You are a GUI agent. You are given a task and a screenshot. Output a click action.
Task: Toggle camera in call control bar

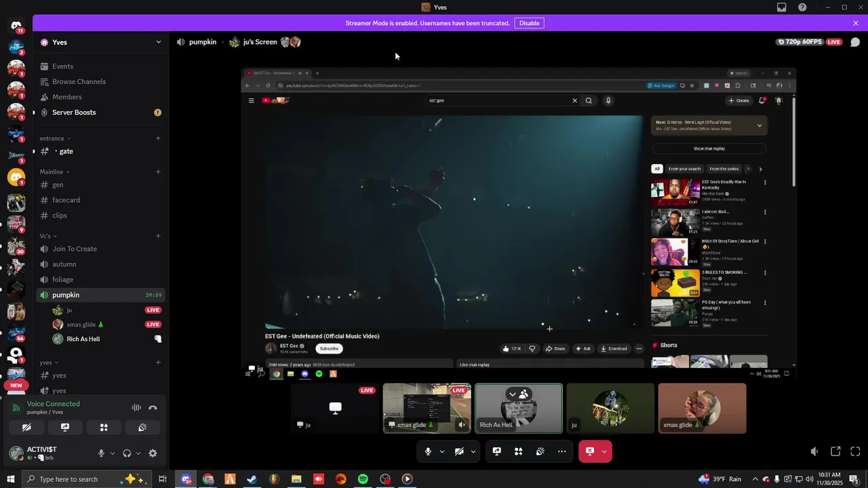(459, 451)
